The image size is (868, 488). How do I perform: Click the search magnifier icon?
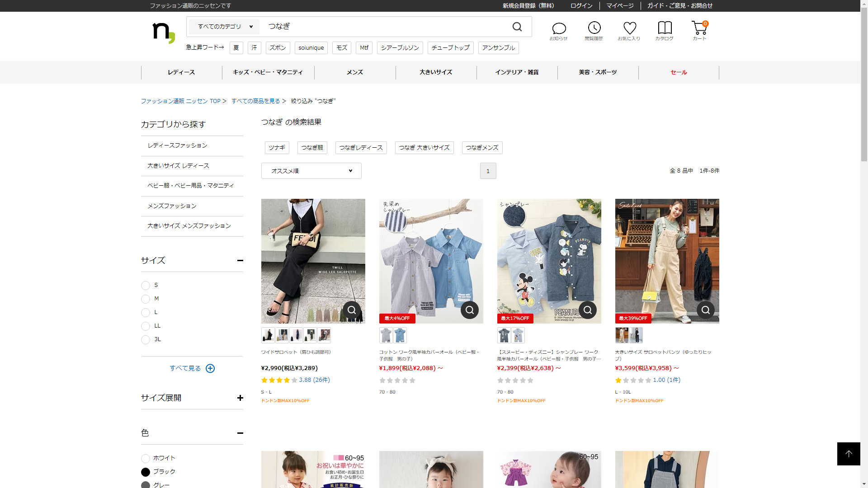(x=517, y=27)
